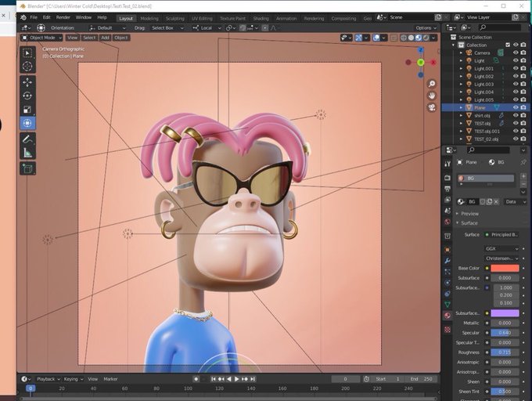The image size is (532, 401).
Task: Hide the Light.001 object in viewport
Action: (x=516, y=68)
